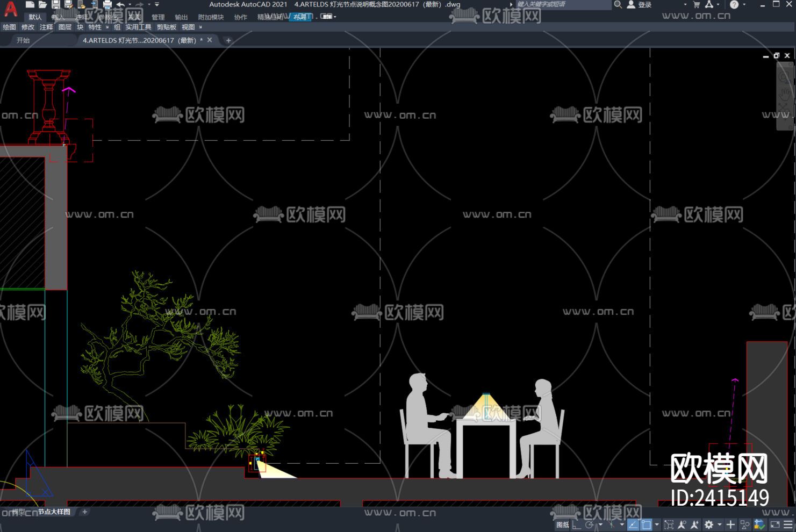Screen dimensions: 796x532
Task: Click the user account icon
Action: point(631,4)
